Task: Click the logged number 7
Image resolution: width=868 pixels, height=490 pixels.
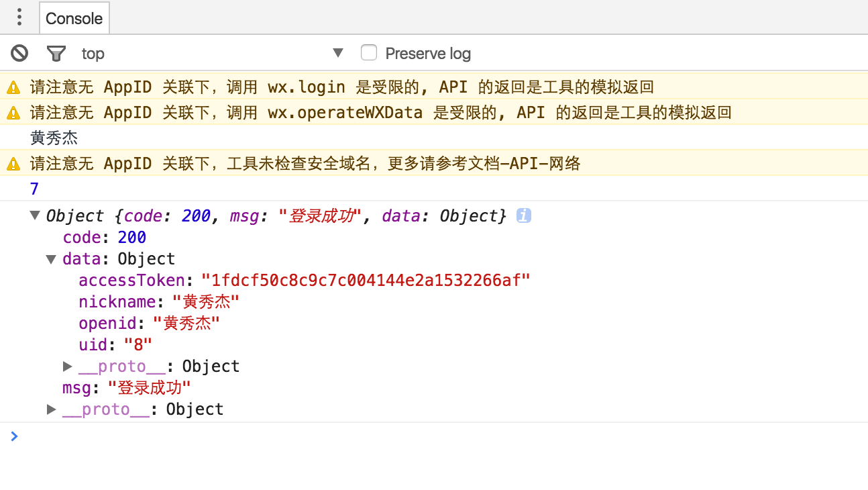Action: (x=34, y=189)
